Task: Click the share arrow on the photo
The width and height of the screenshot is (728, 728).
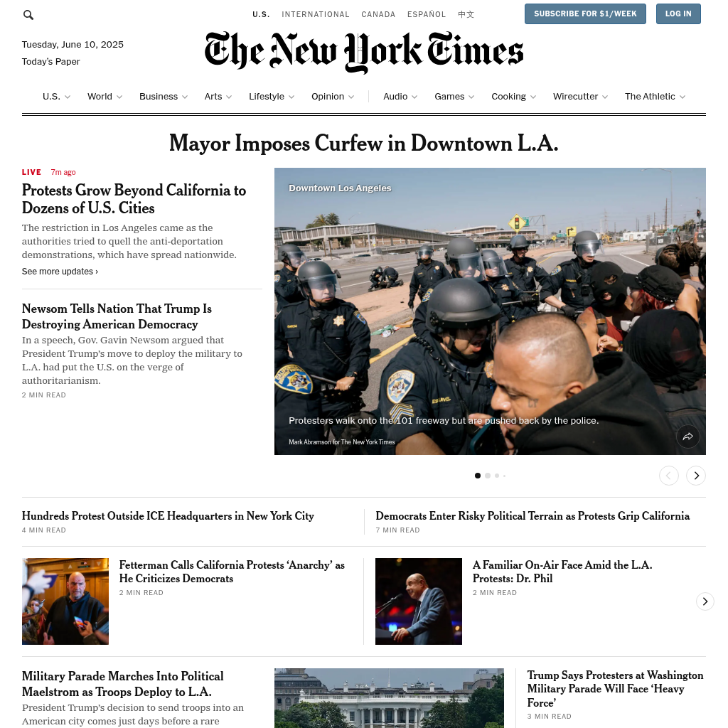Action: click(687, 437)
